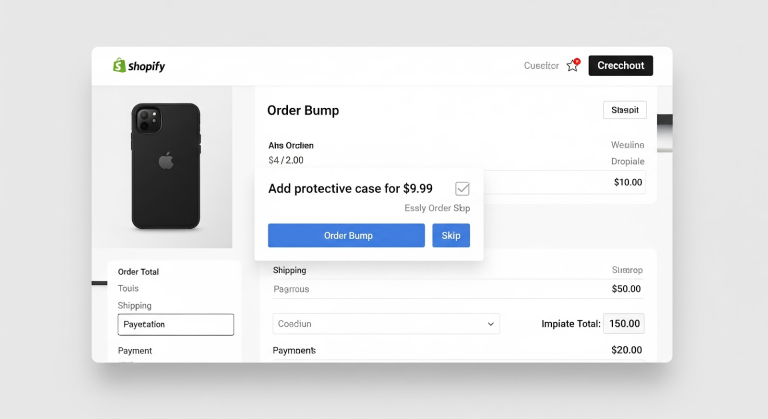Viewport: 768px width, 419px height.
Task: Click the Apple logo on the phone case
Action: 166,161
